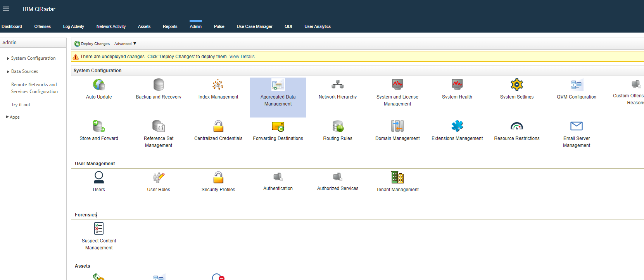Open Tenant Management building icon
This screenshot has width=644, height=280.
coord(397,177)
